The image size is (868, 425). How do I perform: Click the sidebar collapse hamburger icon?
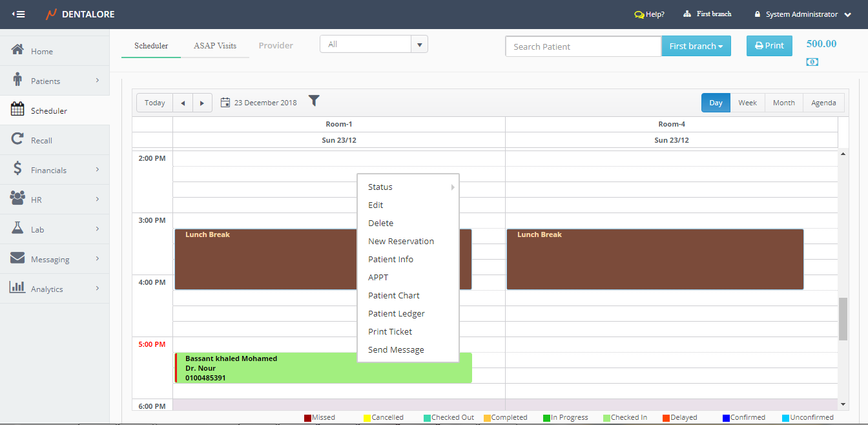[18, 14]
